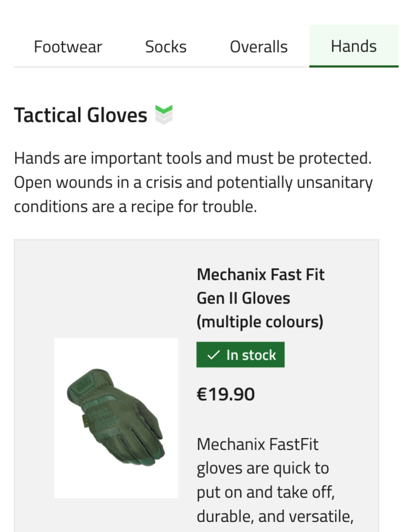Click the "Gen II Gloves" title line
Screen dimensions: 415x532
[x=243, y=298]
